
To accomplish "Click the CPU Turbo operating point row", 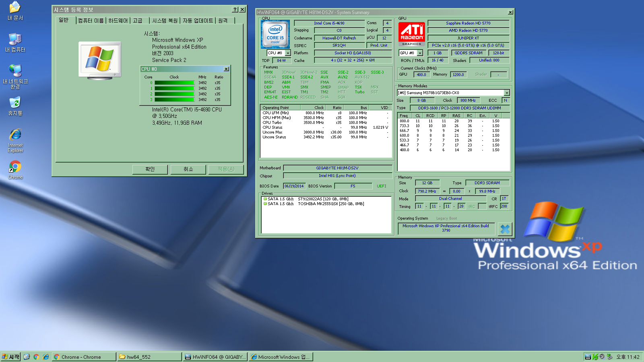I will [325, 123].
